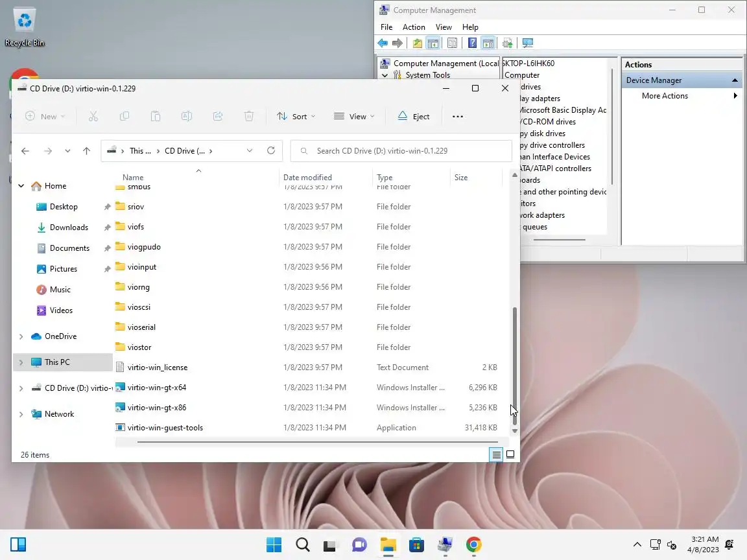Click the Copy icon in Explorer toolbar
The width and height of the screenshot is (747, 560).
pos(124,116)
